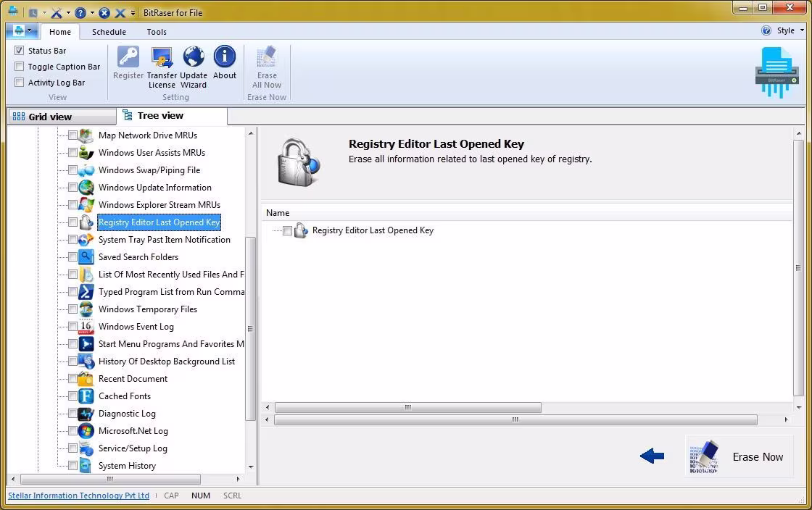Screen dimensions: 812x510
Task: Select System Tray Past Item Notification
Action: pos(164,240)
